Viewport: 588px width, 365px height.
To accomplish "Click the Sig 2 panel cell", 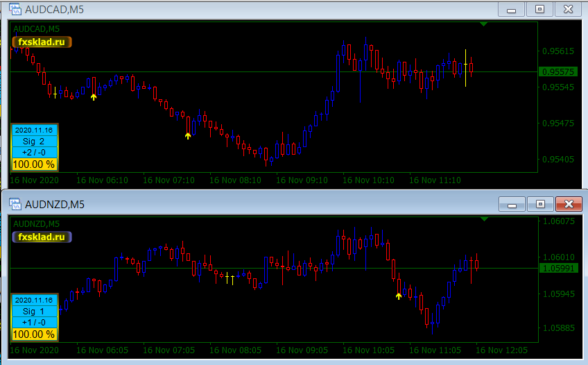I will (34, 142).
